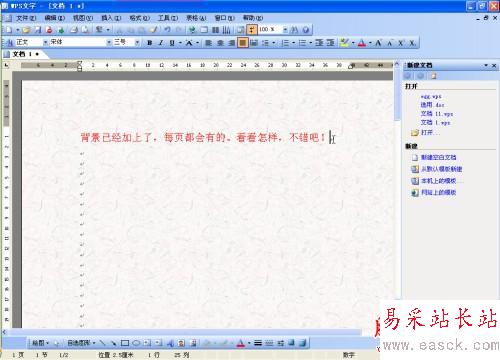
Task: Click the shadow style icon on drawing toolbar
Action: [x=292, y=343]
